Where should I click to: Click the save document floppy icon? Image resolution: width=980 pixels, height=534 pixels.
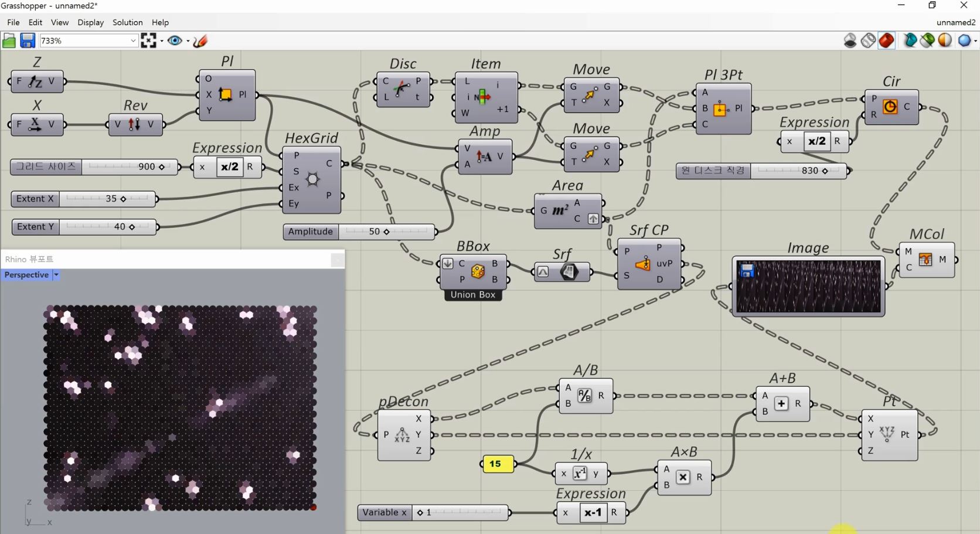tap(27, 40)
